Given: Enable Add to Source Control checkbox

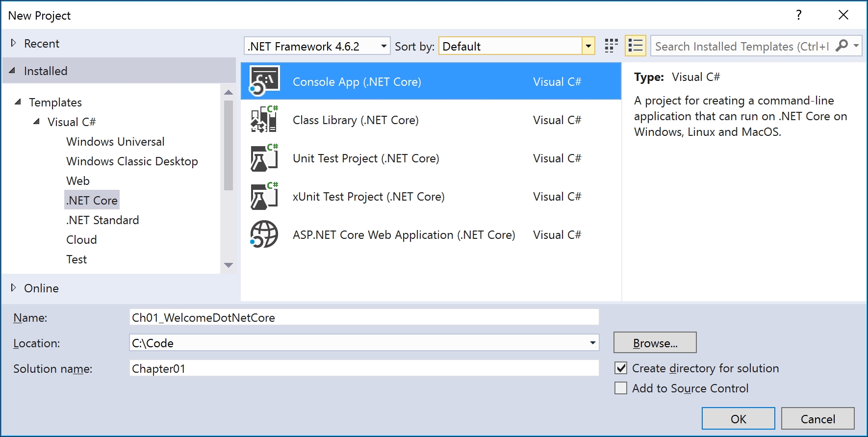Looking at the screenshot, I should click(x=621, y=388).
